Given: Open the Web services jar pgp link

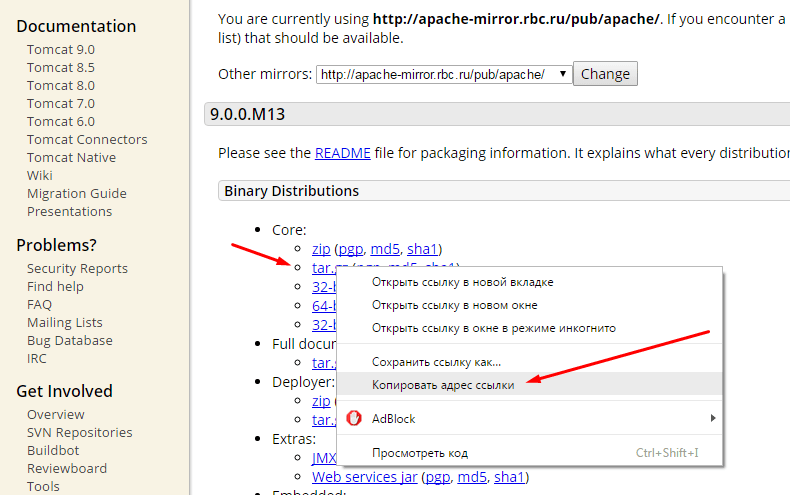Looking at the screenshot, I should click(x=437, y=477).
